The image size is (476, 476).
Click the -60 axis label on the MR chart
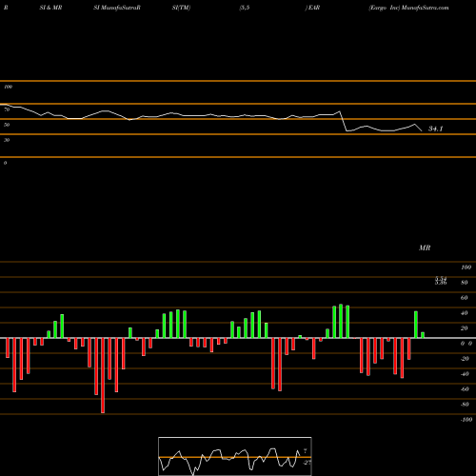point(465,389)
